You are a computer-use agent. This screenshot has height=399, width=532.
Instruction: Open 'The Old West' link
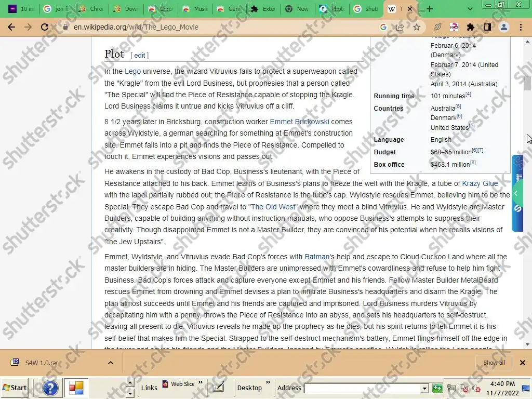[273, 207]
